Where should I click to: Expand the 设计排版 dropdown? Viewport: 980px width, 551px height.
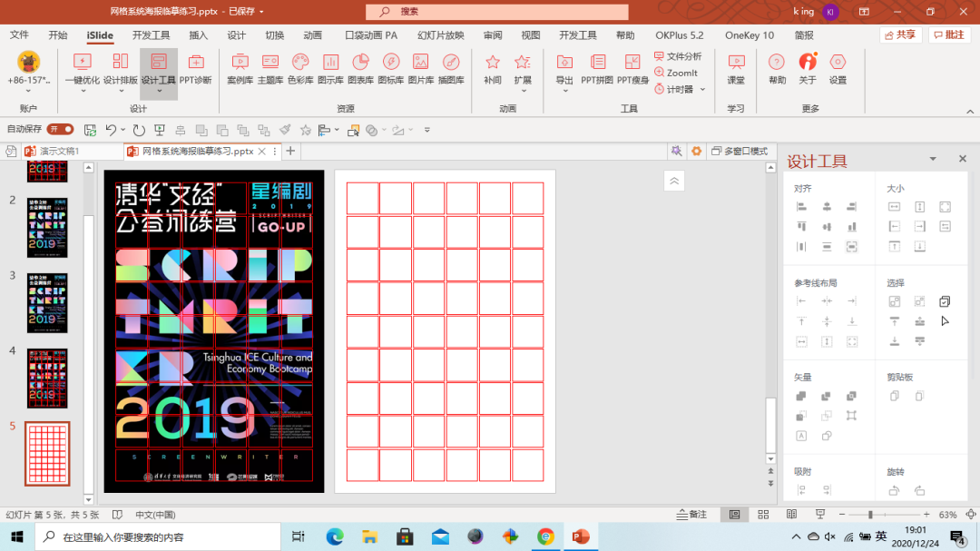point(121,92)
